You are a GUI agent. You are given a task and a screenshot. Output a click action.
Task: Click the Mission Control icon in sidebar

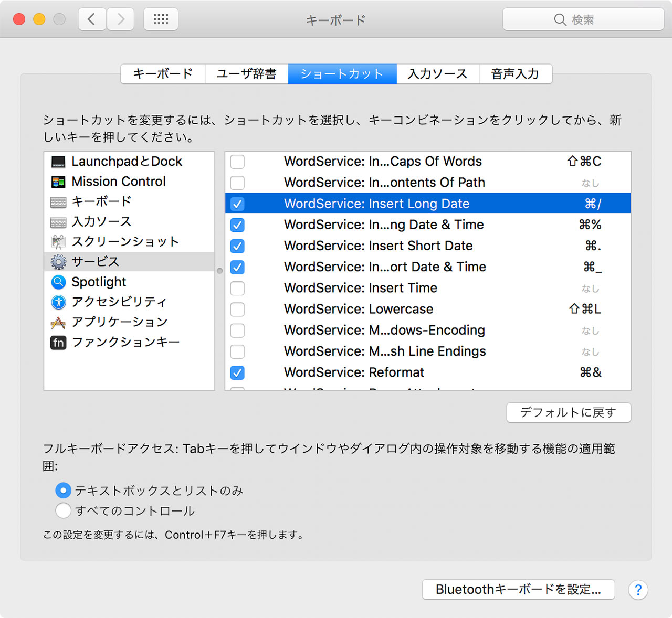pos(58,182)
